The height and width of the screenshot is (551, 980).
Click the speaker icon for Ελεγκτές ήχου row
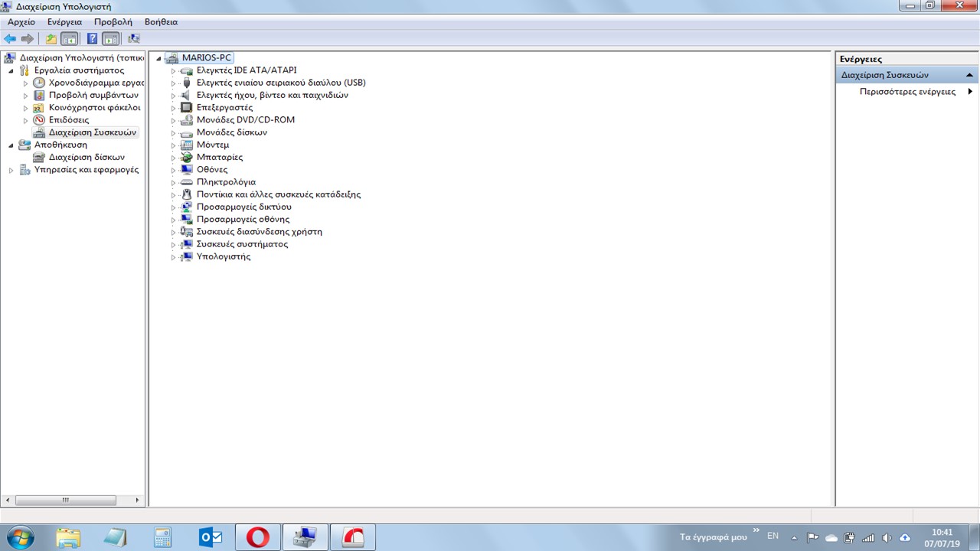click(x=186, y=95)
